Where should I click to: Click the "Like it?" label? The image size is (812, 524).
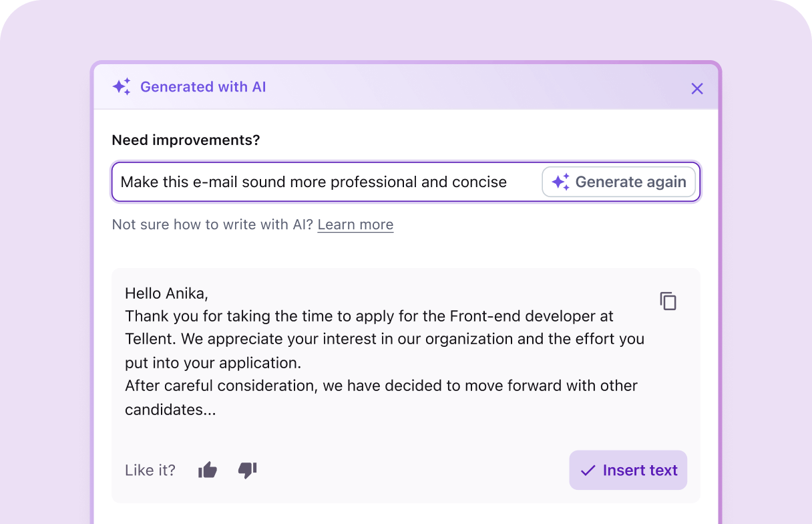[x=150, y=471]
